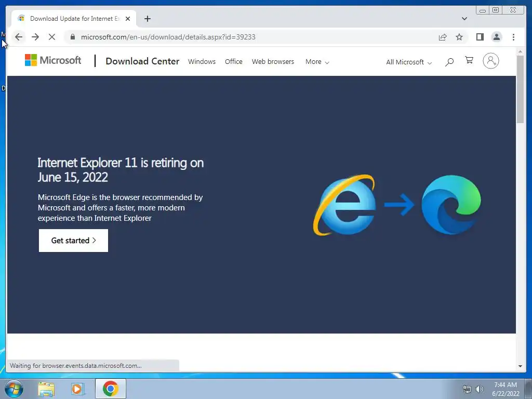Open the Windows Start menu
This screenshot has width=532, height=399.
tap(14, 389)
